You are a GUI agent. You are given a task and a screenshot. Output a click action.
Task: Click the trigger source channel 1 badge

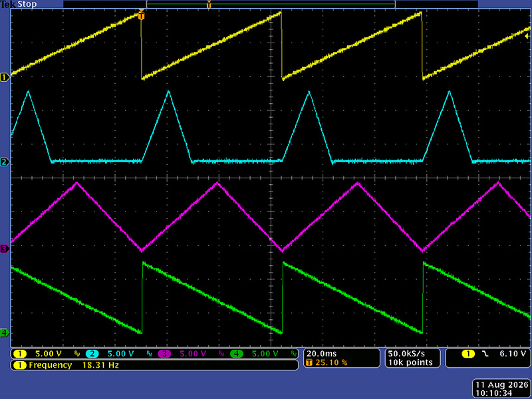click(468, 354)
